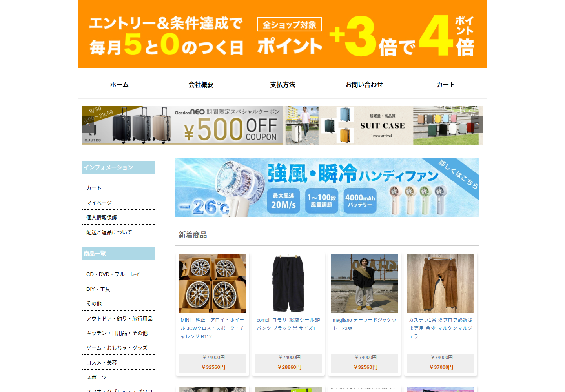Click the MINI alloy wheels product image
This screenshot has height=392, width=565.
(x=212, y=284)
